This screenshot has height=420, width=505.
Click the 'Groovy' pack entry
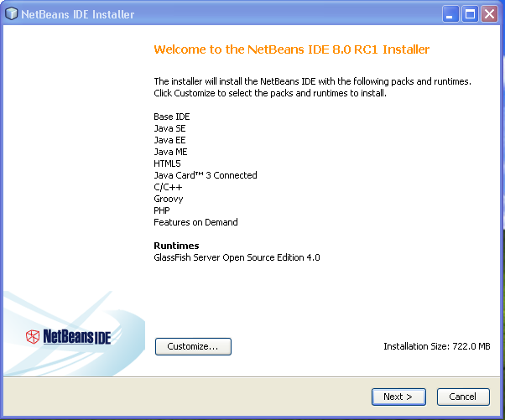pyautogui.click(x=168, y=199)
